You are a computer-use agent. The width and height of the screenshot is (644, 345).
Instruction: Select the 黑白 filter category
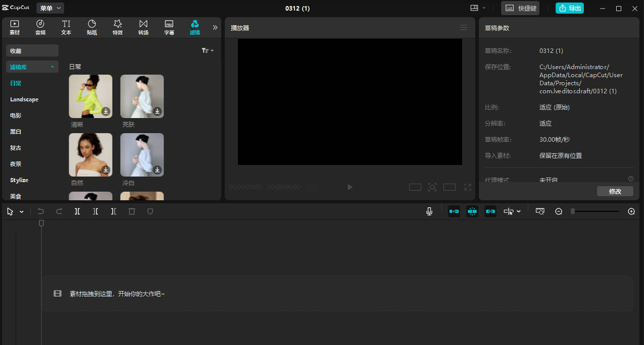tap(16, 132)
